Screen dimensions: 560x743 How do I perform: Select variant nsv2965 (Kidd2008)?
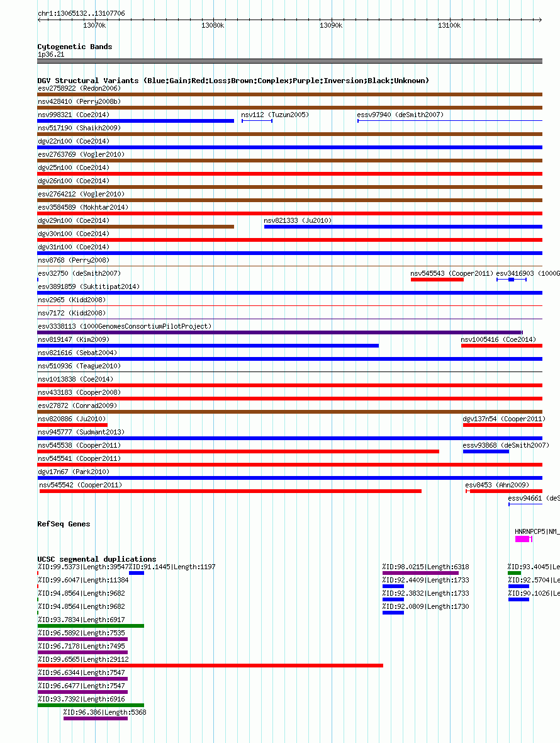(72, 300)
